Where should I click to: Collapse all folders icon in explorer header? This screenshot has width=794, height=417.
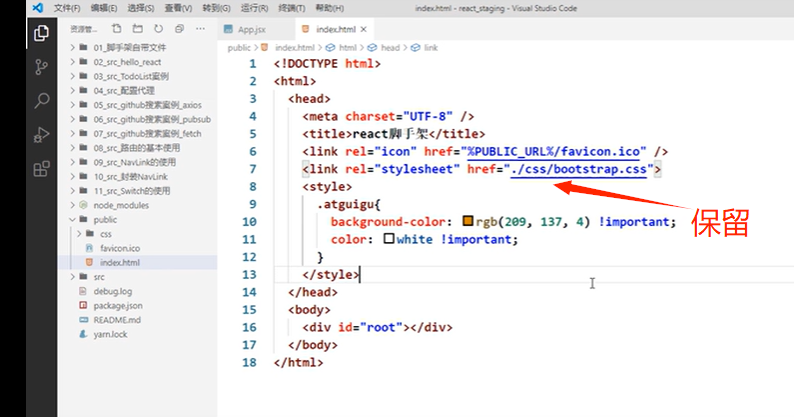pyautogui.click(x=179, y=29)
